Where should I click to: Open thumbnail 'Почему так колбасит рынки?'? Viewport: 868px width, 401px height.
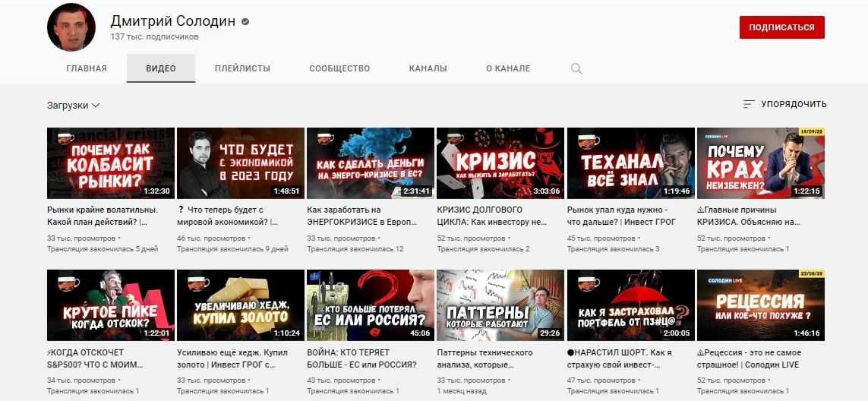pos(111,163)
